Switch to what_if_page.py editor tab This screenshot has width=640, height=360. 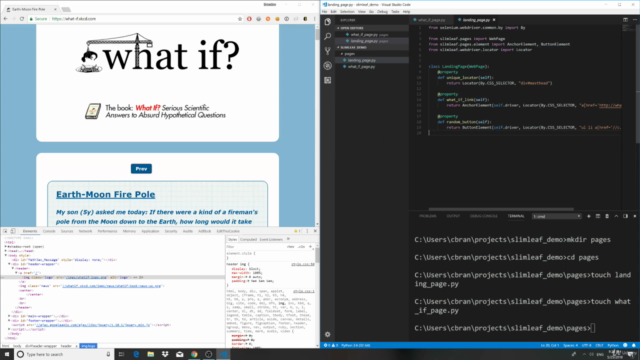point(431,20)
